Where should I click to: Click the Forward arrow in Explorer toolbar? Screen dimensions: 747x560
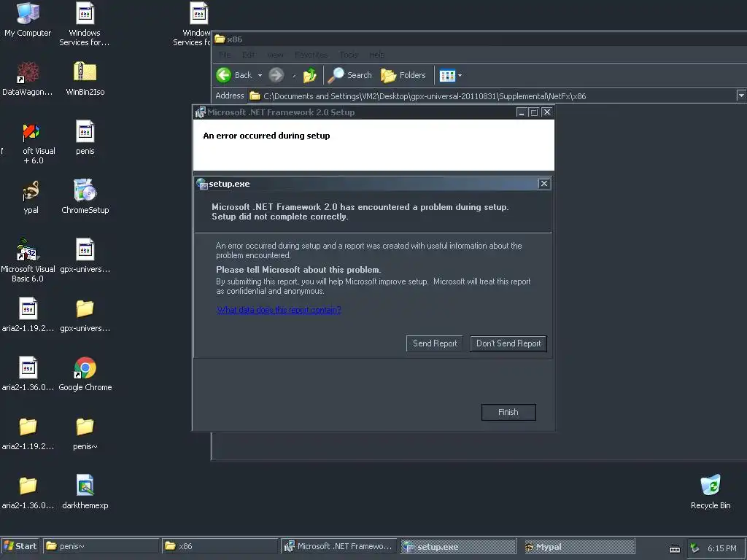coord(276,75)
